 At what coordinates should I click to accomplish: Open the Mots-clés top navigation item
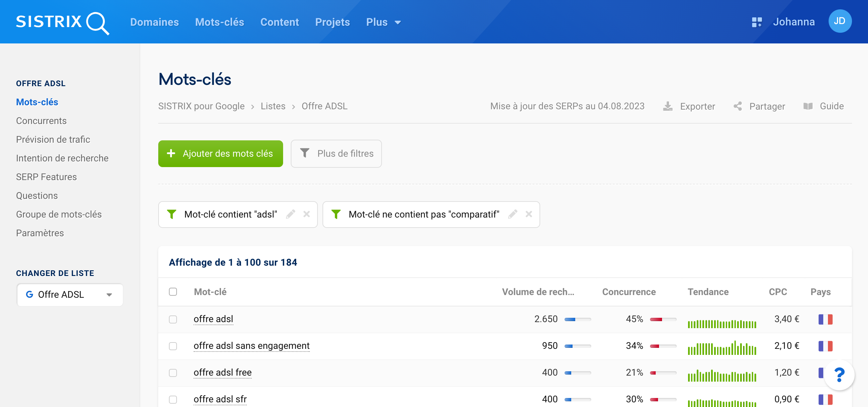(219, 22)
